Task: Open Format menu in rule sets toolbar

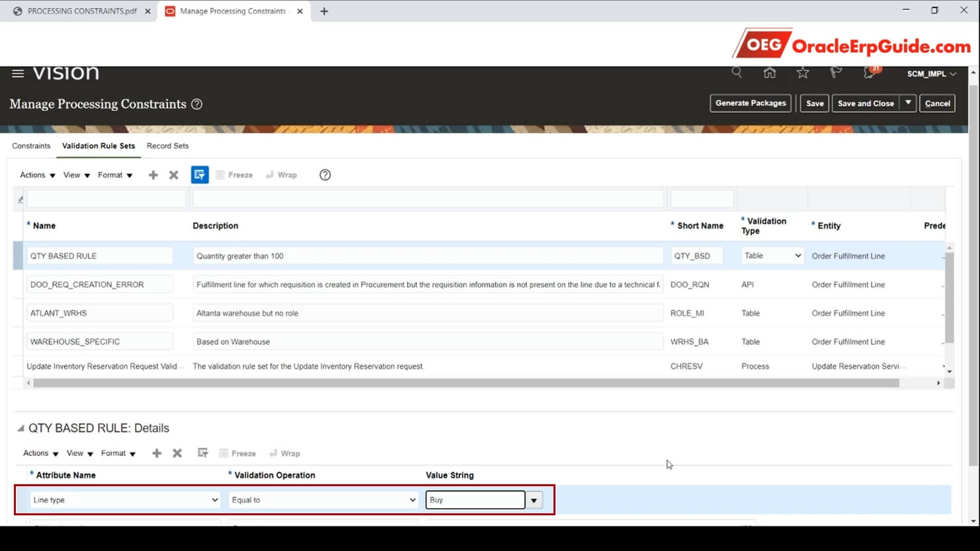Action: pyautogui.click(x=115, y=175)
